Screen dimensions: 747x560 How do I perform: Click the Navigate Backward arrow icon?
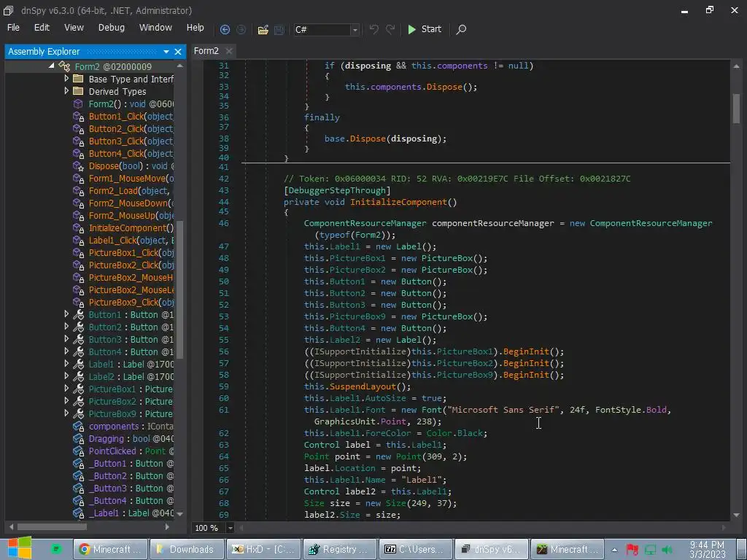(x=225, y=29)
